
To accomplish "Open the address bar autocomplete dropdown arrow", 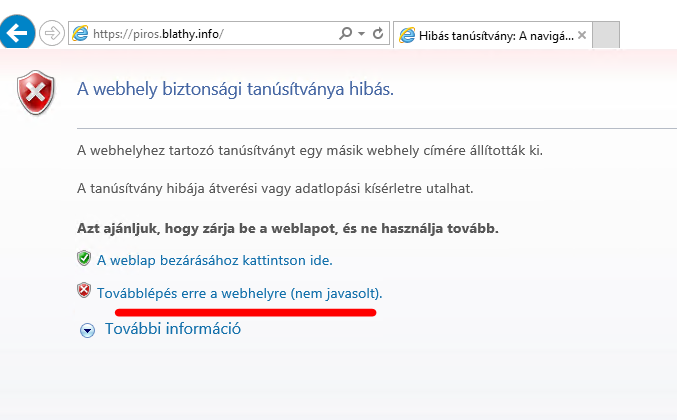I will pos(361,34).
